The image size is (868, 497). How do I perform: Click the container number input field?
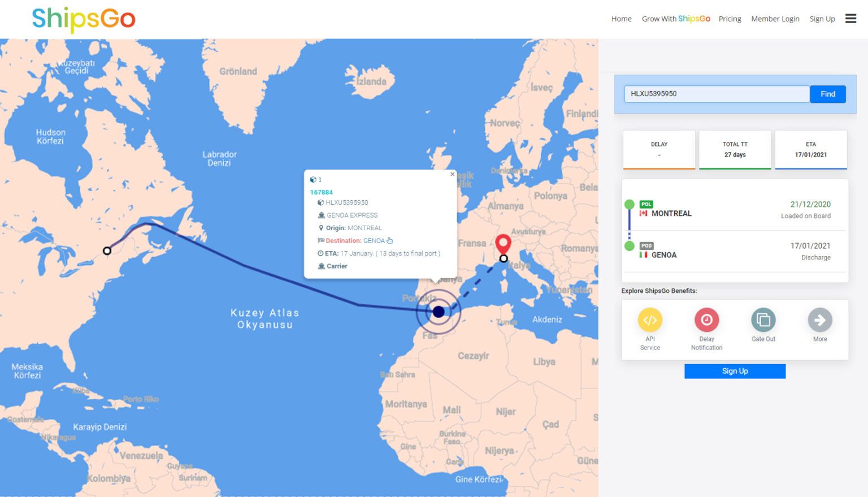(x=716, y=94)
